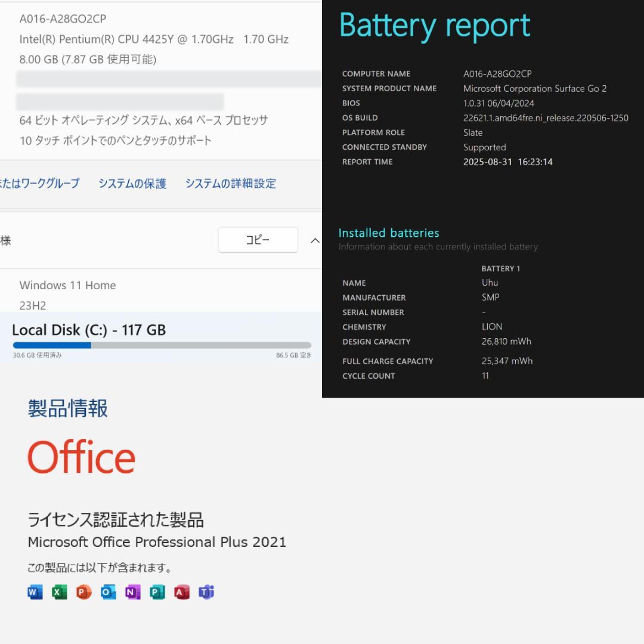Select the Supported connected standby value
Image resolution: width=644 pixels, height=644 pixels.
[485, 147]
